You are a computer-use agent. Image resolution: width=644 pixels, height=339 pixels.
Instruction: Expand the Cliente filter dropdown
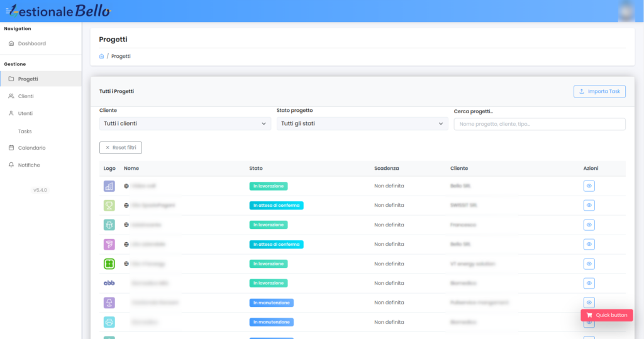coord(186,124)
